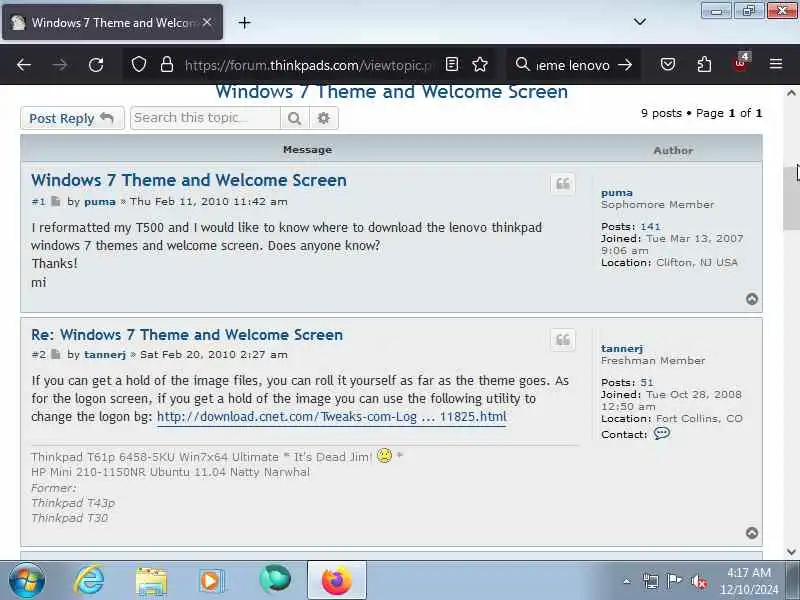800x600 pixels.
Task: Show hidden system tray icons
Action: [x=627, y=581]
